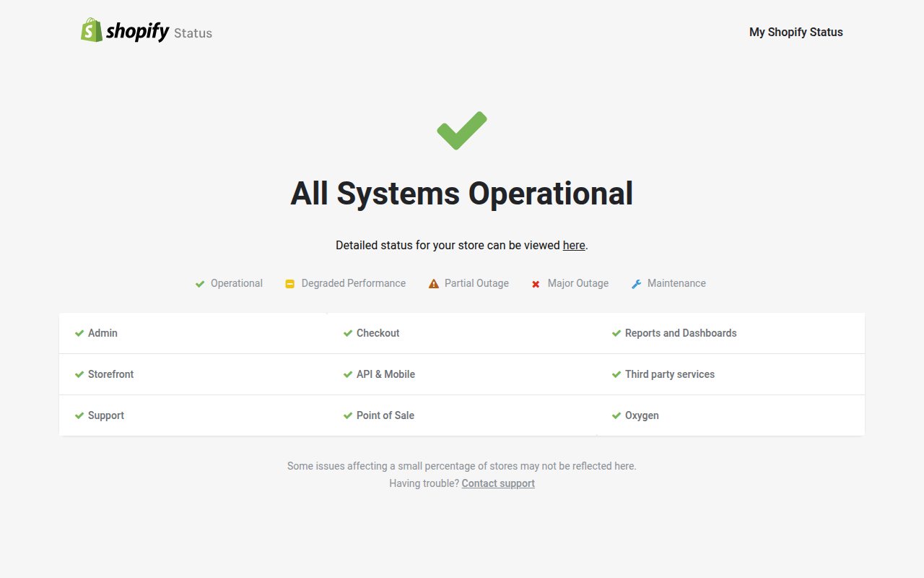The width and height of the screenshot is (924, 578).
Task: Click the checkmark beside Point of Sale
Action: pos(348,415)
